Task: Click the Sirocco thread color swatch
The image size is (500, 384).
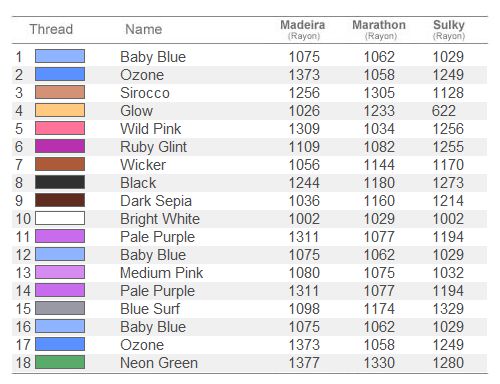Action: tap(60, 92)
